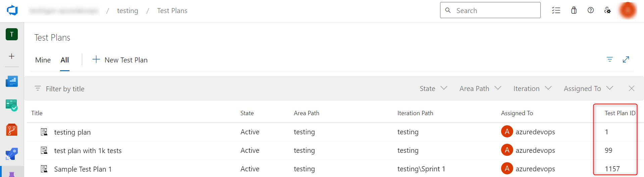The width and height of the screenshot is (644, 177).
Task: Open the Azure DevOps home logo
Action: coord(12,10)
